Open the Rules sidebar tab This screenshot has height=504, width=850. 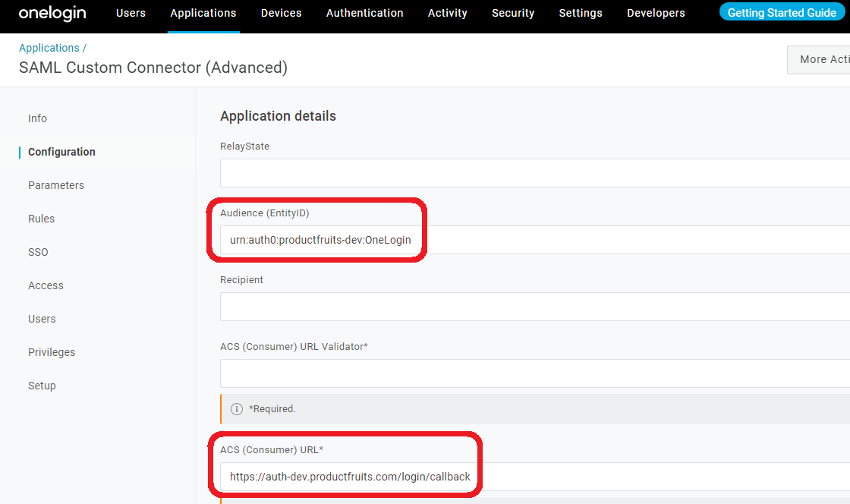pos(41,219)
